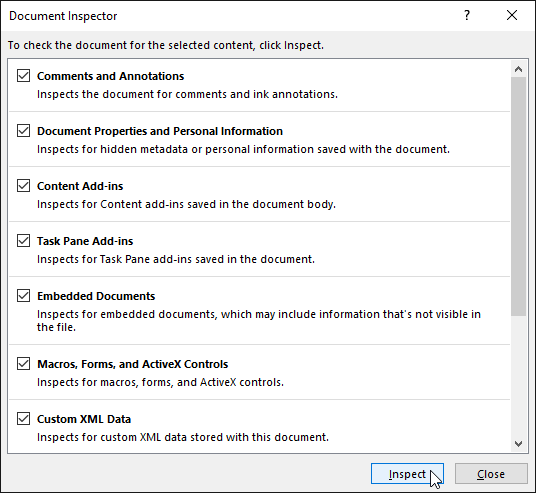Select the Comments and Annotations label
536x493 pixels.
coord(110,76)
